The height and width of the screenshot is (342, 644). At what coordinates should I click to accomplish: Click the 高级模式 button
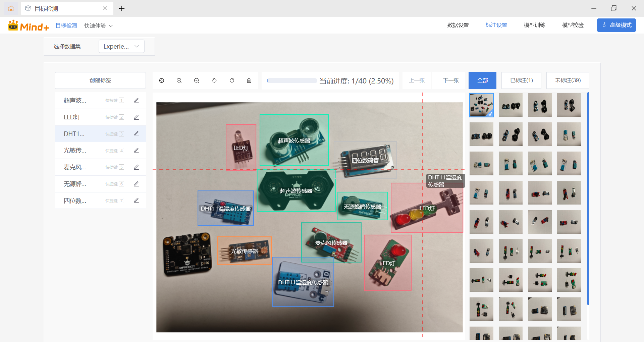click(616, 25)
